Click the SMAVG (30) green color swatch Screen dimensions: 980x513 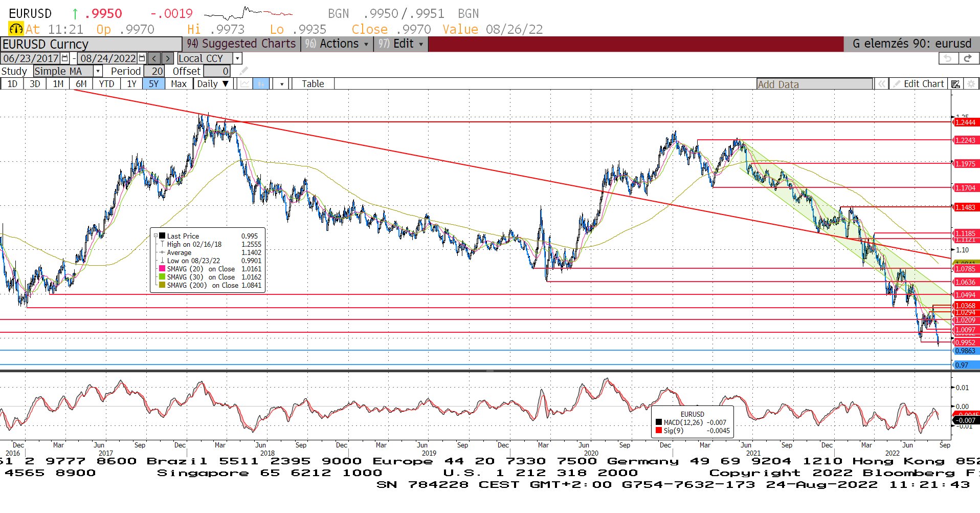click(x=162, y=277)
